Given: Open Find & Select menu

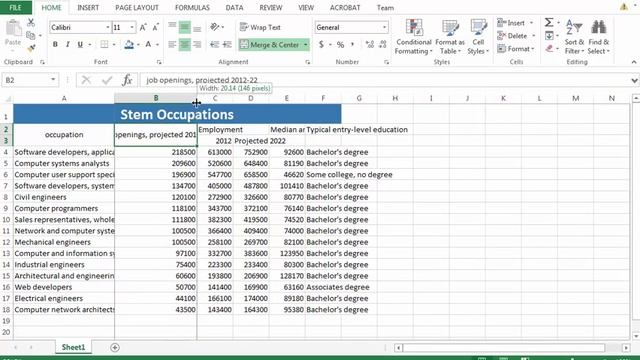Looking at the screenshot, I should tap(599, 37).
